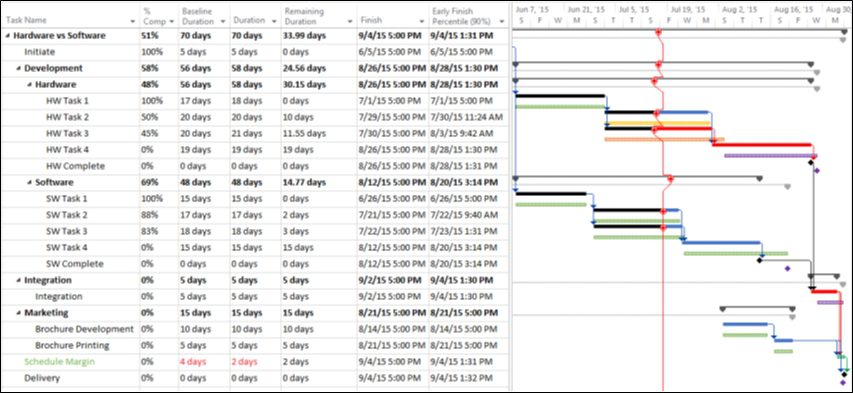The width and height of the screenshot is (853, 393).
Task: Collapse the Development summary group
Action: click(19, 69)
